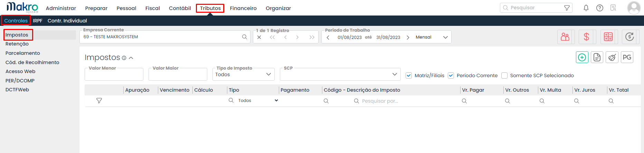This screenshot has height=153, width=644.
Task: Click the document report icon in Impostos
Action: (597, 58)
